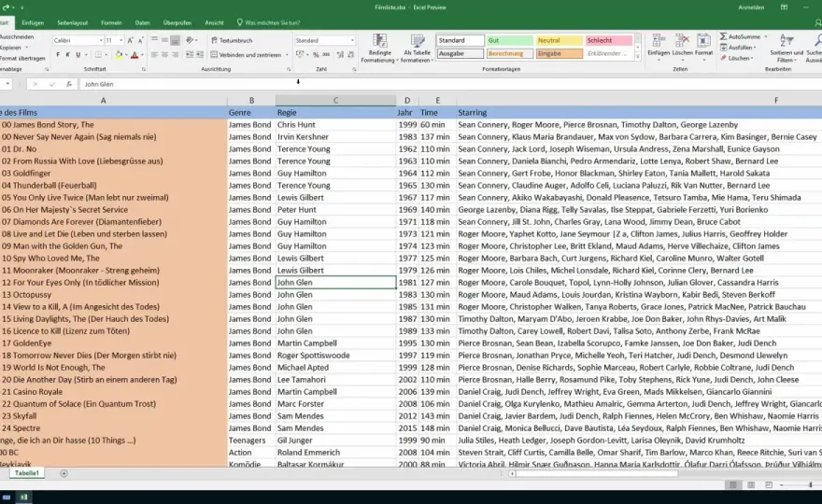This screenshot has height=504, width=822.
Task: Increase indent icon
Action: (x=200, y=55)
